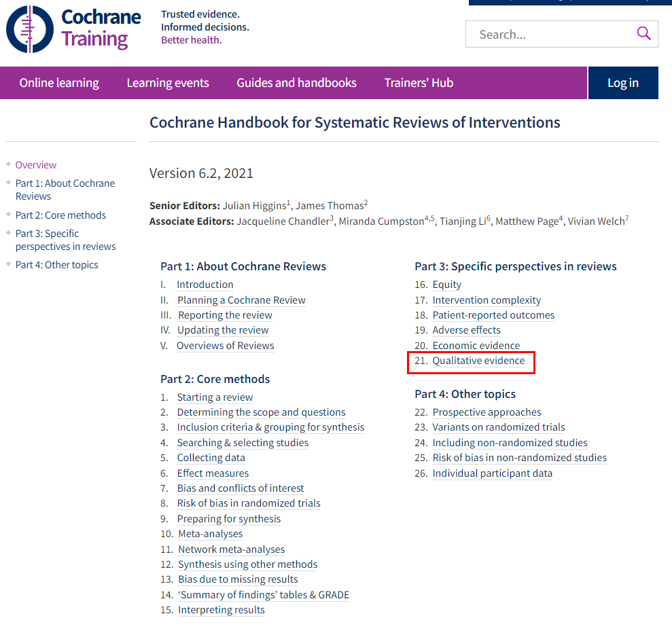
Task: Open Qualitative evidence chapter
Action: pos(478,361)
